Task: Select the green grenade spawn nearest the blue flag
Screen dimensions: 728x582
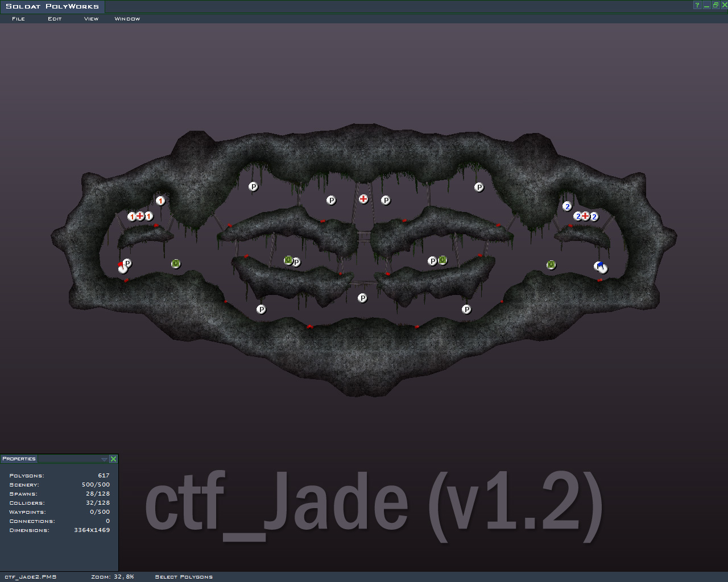Action: click(551, 265)
